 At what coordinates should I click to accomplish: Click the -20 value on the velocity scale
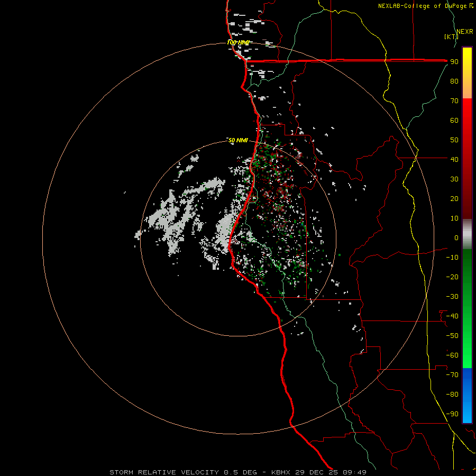coord(452,277)
